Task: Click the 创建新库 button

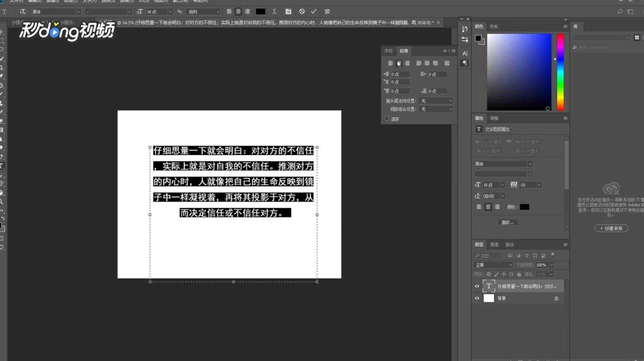Action: click(x=612, y=228)
